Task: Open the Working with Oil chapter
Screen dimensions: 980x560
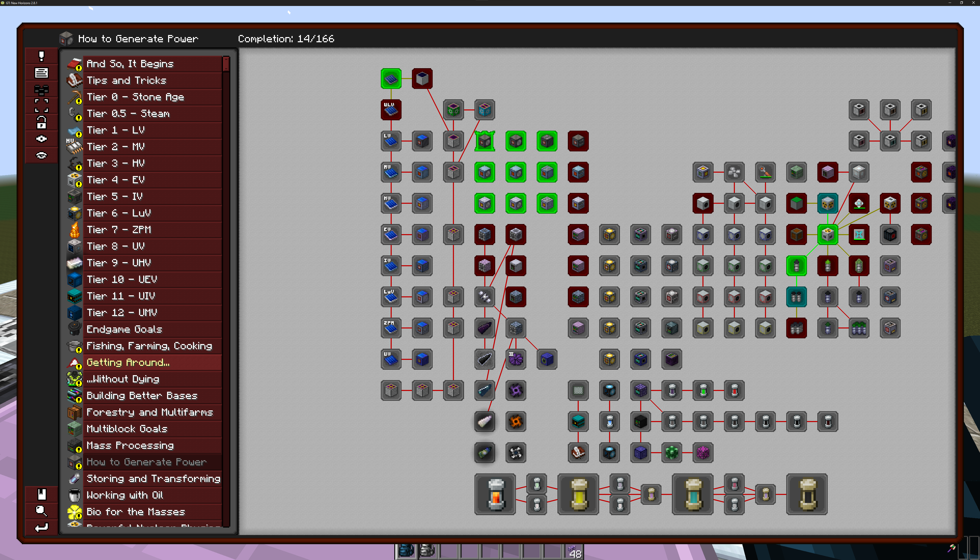Action: click(x=125, y=495)
